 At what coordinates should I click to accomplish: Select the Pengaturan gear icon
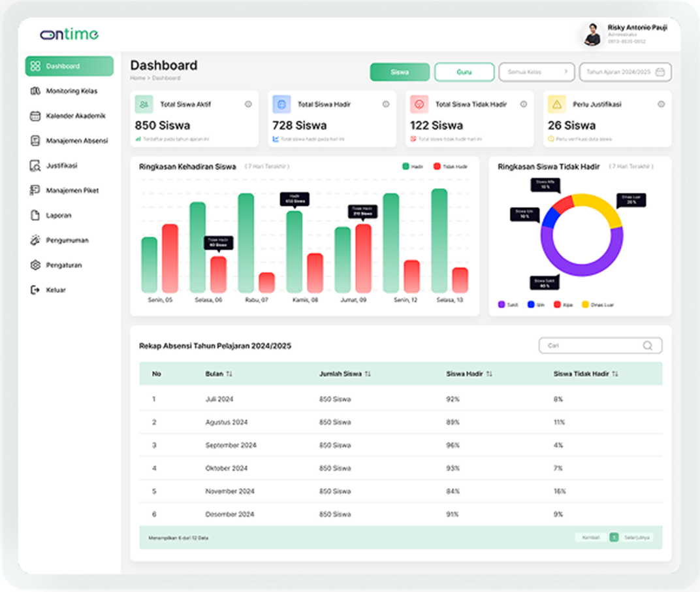pyautogui.click(x=35, y=265)
